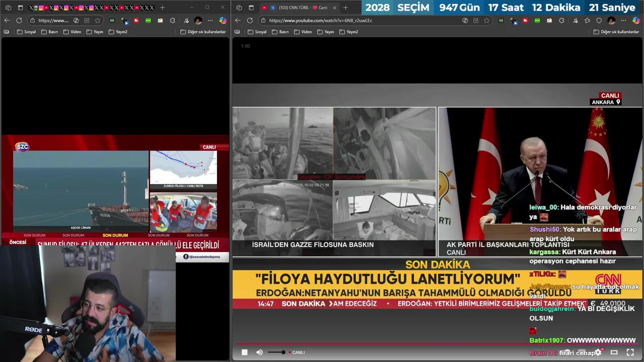Click the @sozcutelevizyonu social handle

point(202,256)
